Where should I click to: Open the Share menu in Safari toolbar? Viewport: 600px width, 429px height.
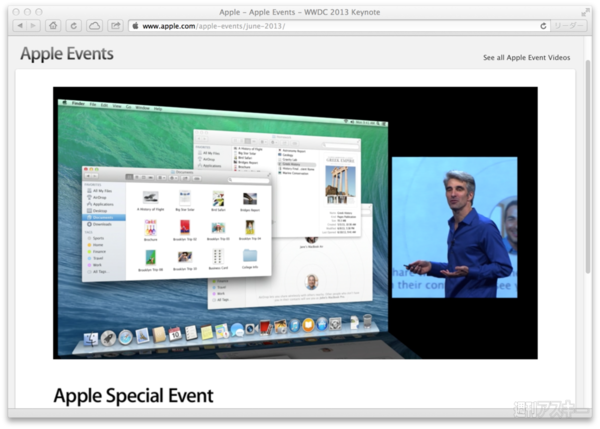[x=115, y=26]
